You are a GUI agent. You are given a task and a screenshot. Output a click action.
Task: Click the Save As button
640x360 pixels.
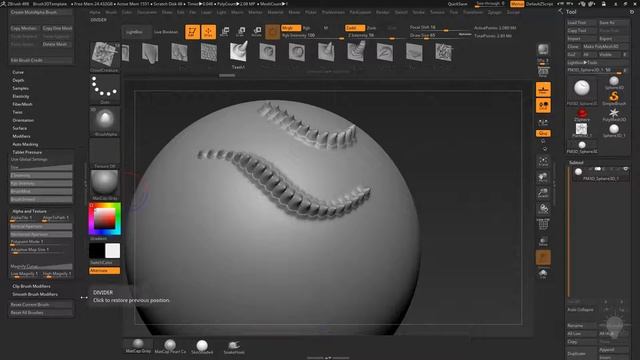coord(613,23)
